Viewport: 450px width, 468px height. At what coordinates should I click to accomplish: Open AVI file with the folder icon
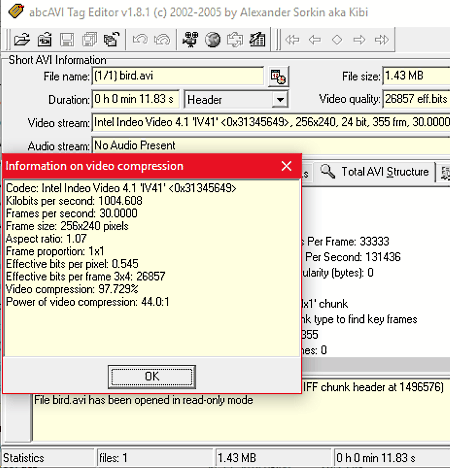(22, 40)
